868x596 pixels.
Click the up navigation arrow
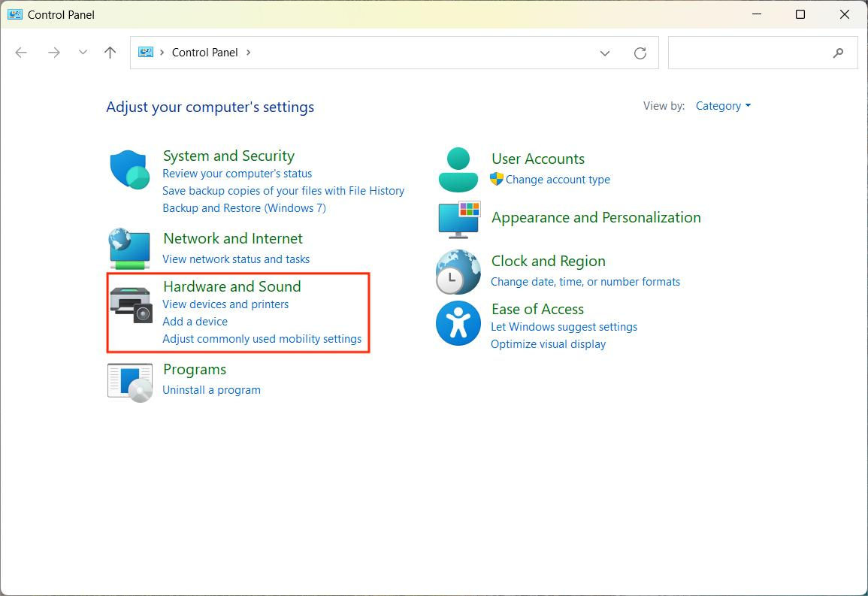point(110,53)
